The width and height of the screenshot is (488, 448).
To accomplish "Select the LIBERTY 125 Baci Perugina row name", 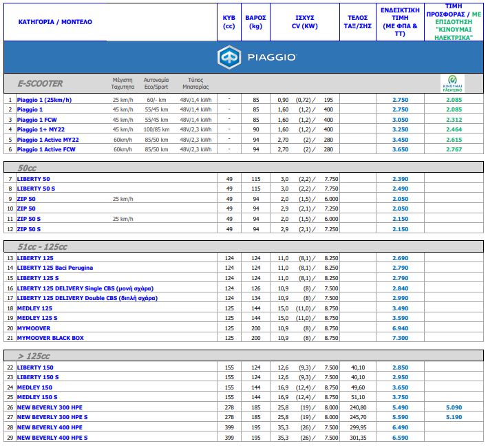I will pos(55,268).
